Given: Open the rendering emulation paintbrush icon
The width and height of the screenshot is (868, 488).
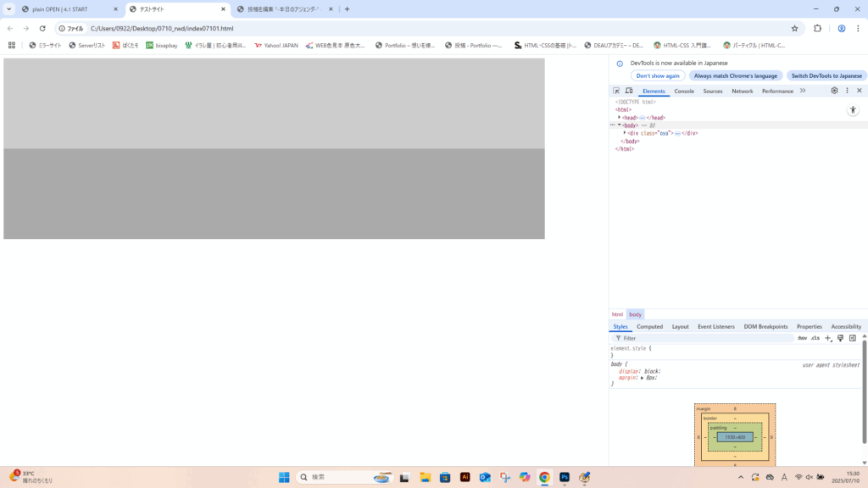Looking at the screenshot, I should coord(840,338).
